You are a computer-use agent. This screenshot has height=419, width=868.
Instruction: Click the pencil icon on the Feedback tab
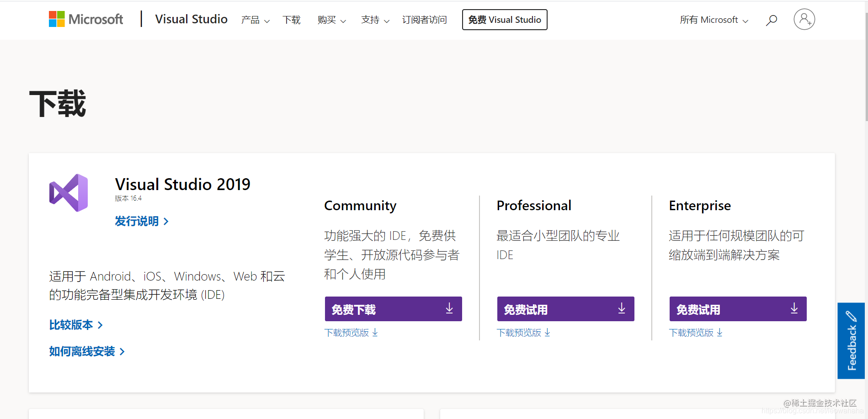(x=850, y=316)
